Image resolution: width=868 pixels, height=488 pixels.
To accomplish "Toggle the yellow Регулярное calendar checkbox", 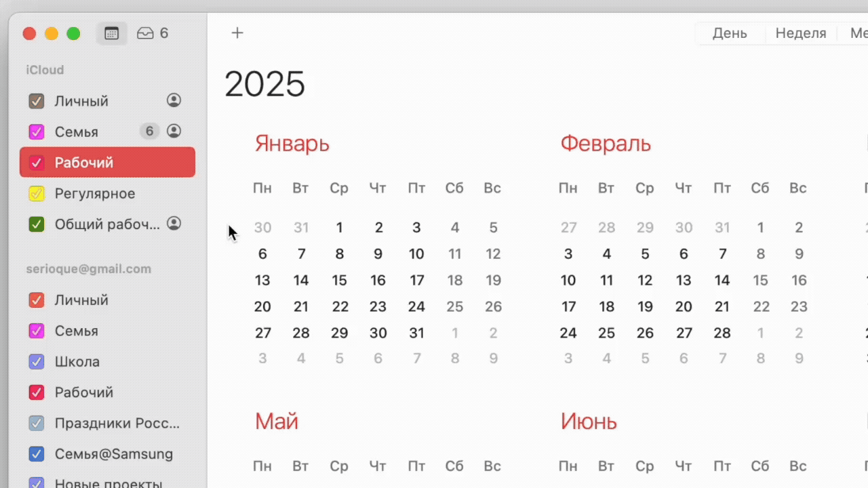I will coord(37,194).
